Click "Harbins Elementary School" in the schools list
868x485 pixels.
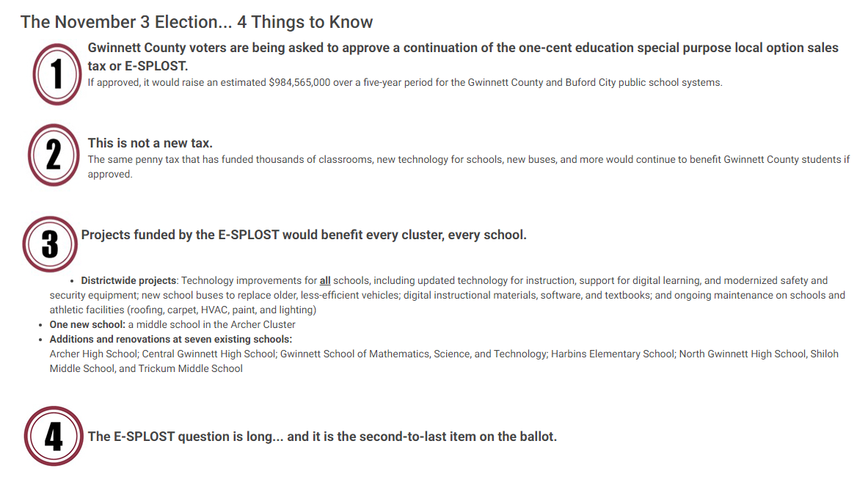click(613, 354)
